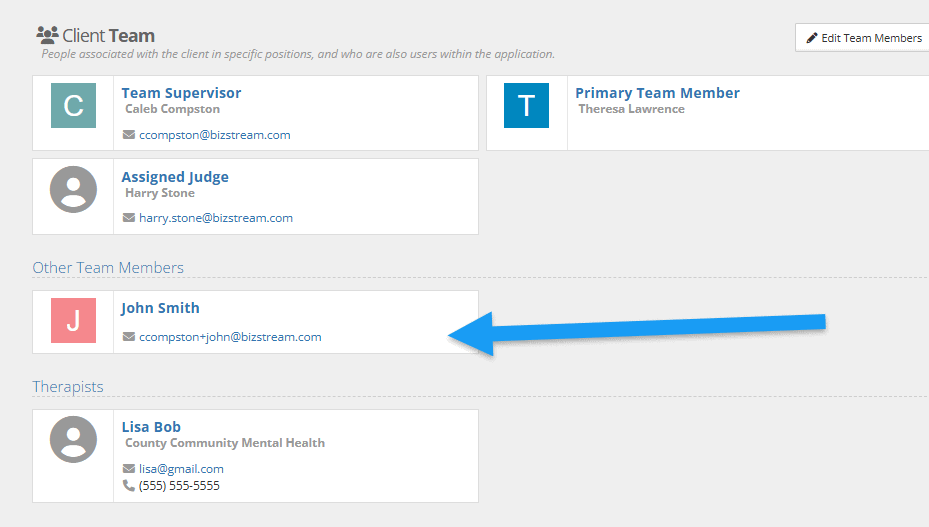Click phone icon next to (555) 555-5555
Image resolution: width=929 pixels, height=527 pixels.
pos(128,486)
